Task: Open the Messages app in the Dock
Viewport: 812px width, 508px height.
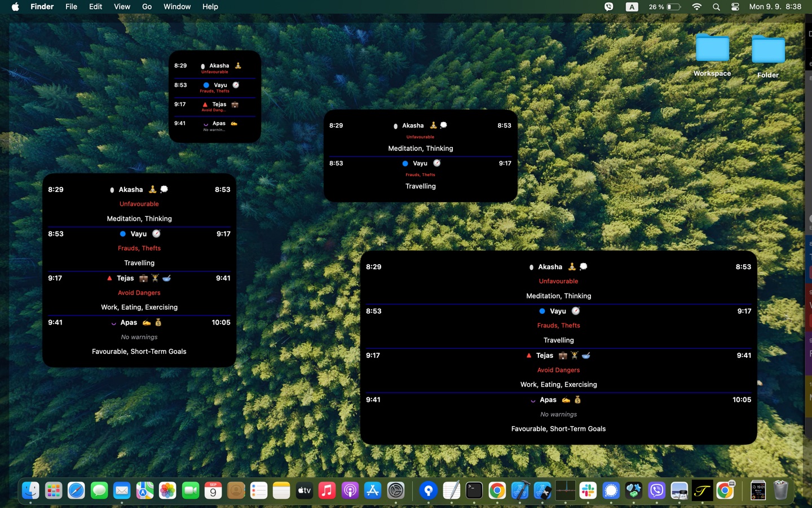Action: pos(99,491)
